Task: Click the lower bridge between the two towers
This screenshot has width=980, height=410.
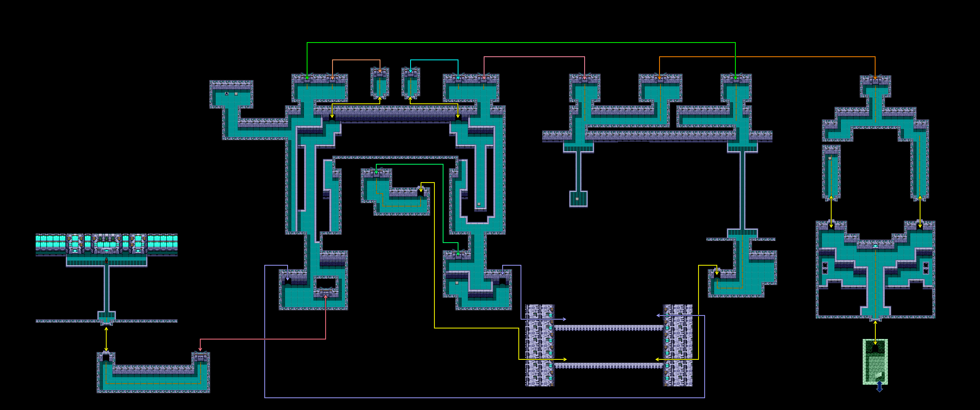Action: coord(609,365)
